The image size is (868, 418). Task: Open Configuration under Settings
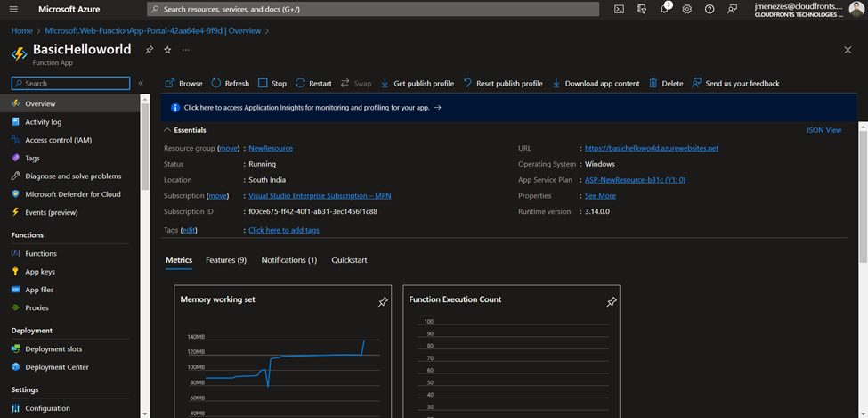coord(69,408)
